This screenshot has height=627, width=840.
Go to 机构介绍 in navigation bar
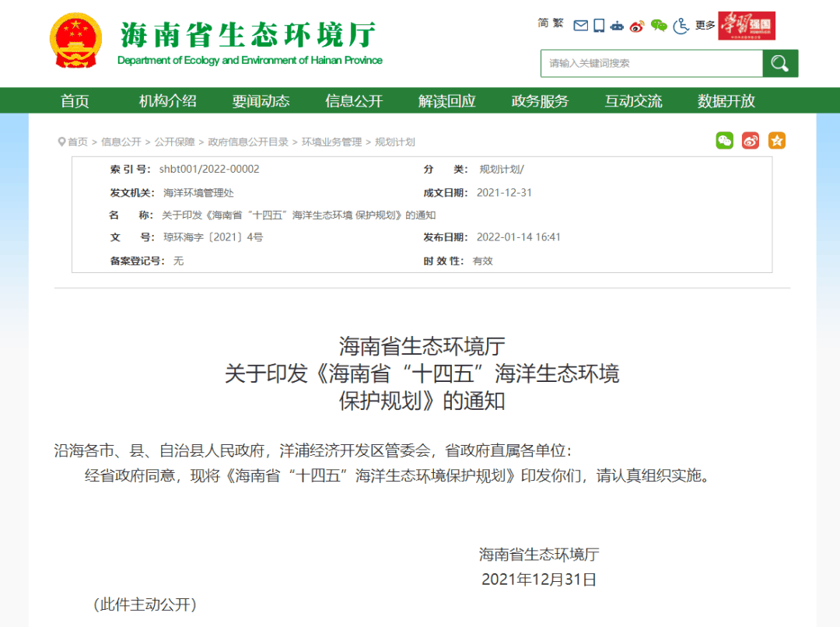(x=168, y=101)
